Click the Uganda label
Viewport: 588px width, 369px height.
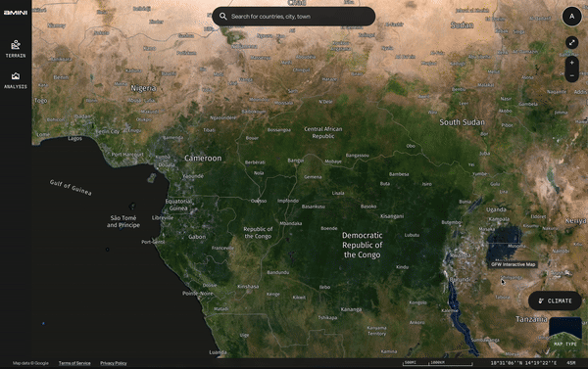[496, 209]
